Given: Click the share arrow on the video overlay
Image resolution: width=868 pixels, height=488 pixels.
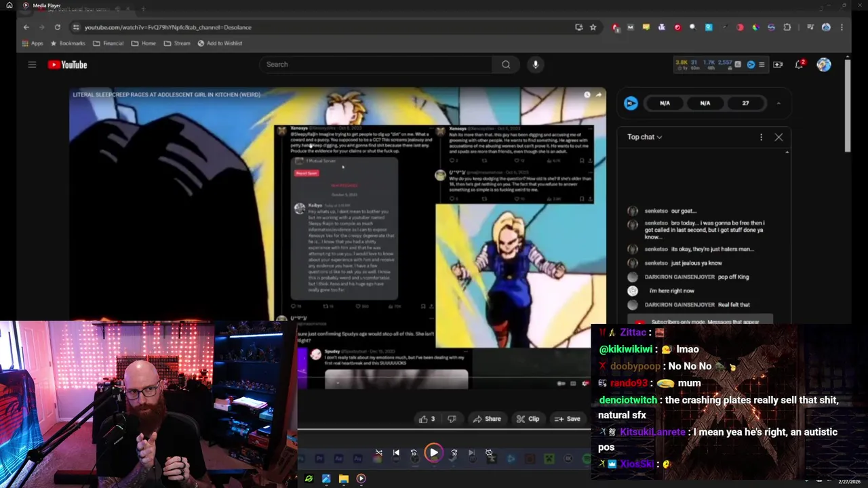Looking at the screenshot, I should 599,95.
